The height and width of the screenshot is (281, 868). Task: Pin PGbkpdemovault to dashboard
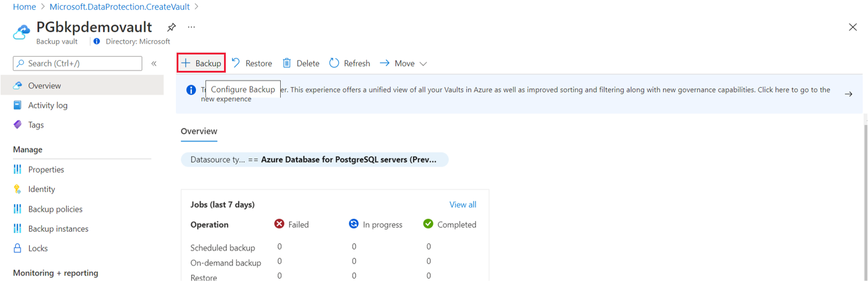tap(171, 27)
